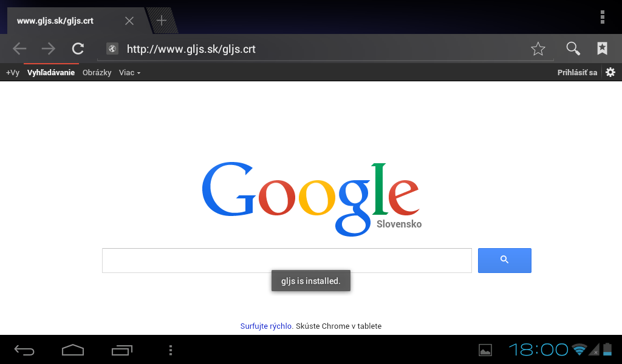Close the www.gljs.sk/gljs.crt tab

click(x=129, y=21)
